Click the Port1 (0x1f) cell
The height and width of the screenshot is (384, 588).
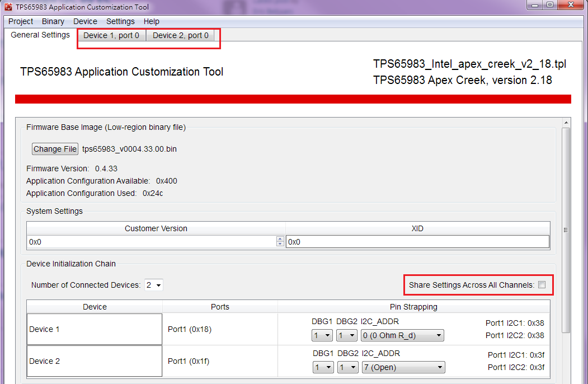(x=220, y=361)
